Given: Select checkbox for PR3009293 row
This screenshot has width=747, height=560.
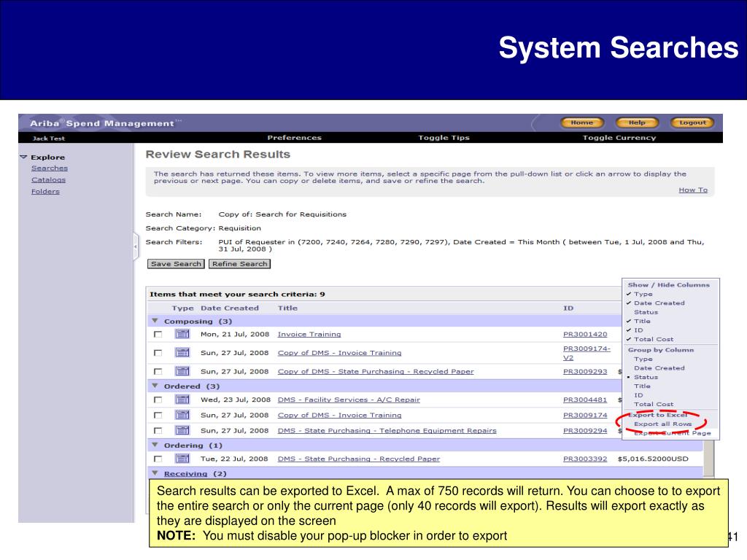Looking at the screenshot, I should point(158,371).
